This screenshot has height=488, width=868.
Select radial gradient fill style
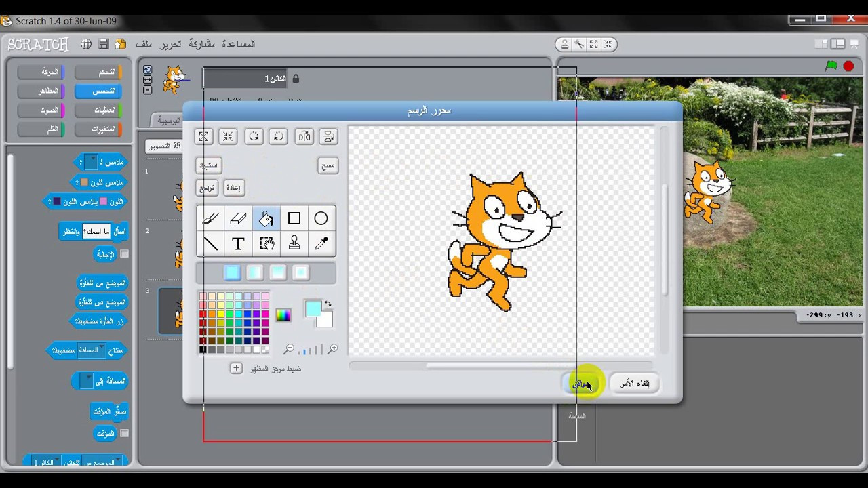[301, 272]
